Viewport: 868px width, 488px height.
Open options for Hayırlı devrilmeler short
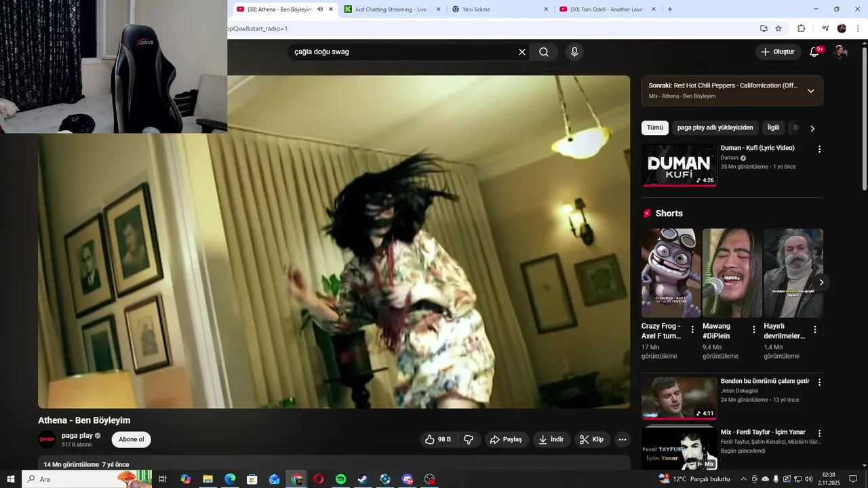click(x=815, y=329)
